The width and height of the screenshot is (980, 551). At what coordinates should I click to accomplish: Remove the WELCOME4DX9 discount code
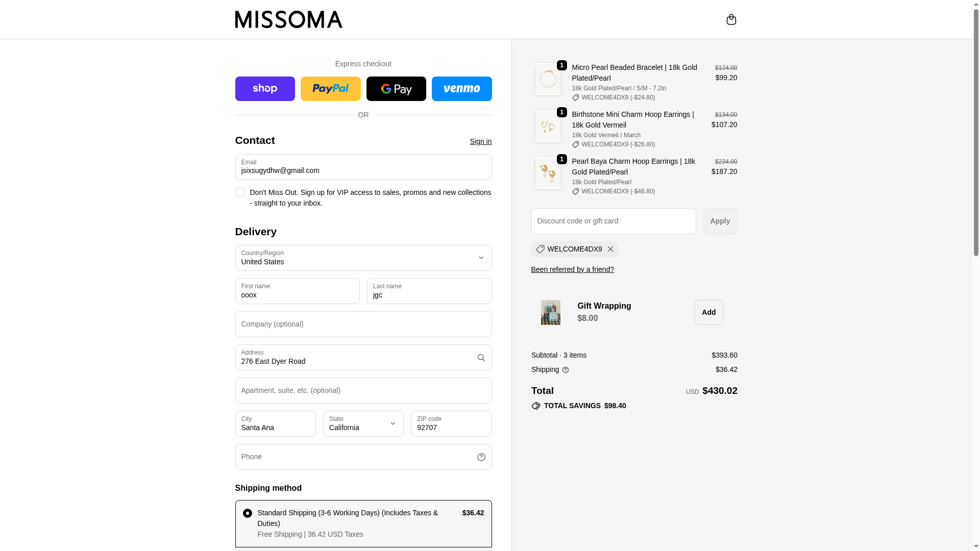pyautogui.click(x=610, y=249)
